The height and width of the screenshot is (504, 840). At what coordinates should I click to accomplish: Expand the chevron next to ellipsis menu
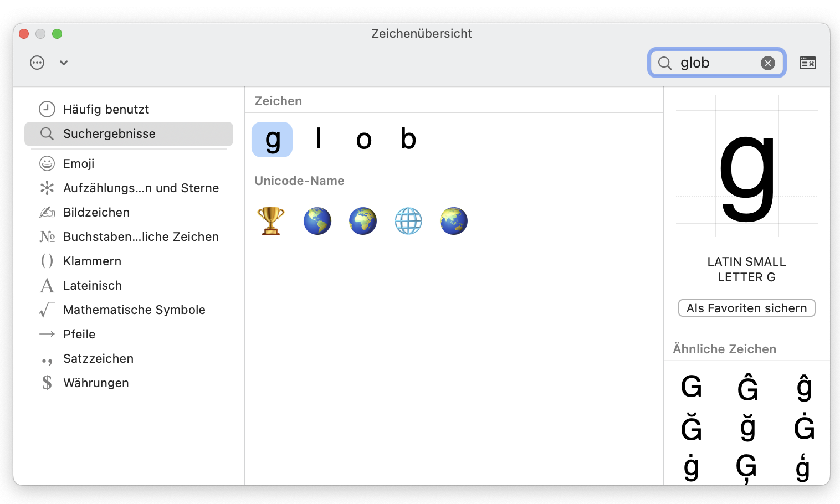[63, 63]
